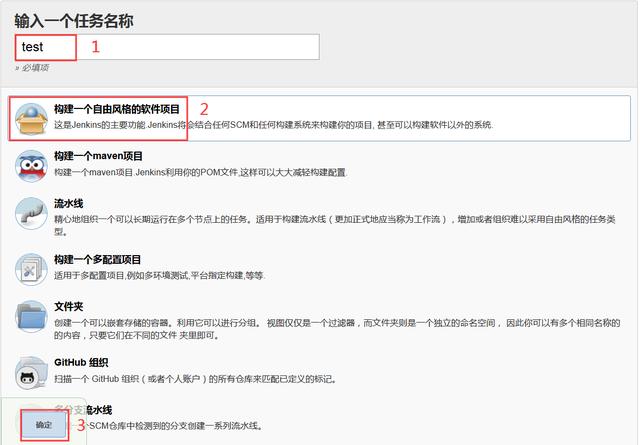Click the 文件夹 heading text
Image resolution: width=640 pixels, height=445 pixels.
(69, 307)
